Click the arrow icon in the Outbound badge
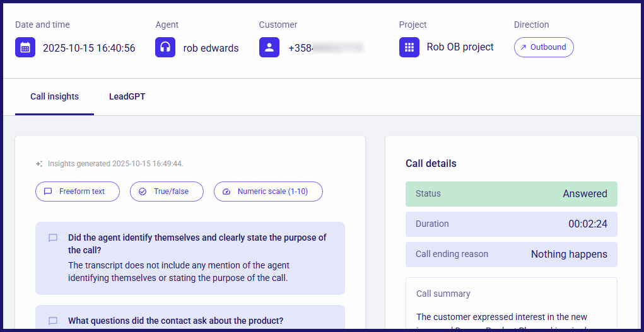 [x=524, y=47]
